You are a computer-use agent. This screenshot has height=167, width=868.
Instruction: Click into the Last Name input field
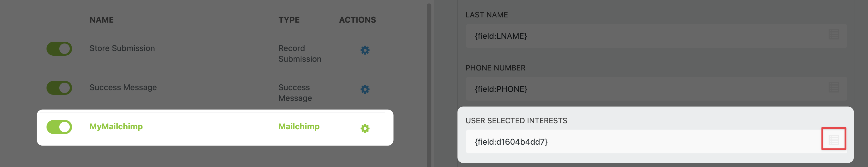pyautogui.click(x=640, y=36)
